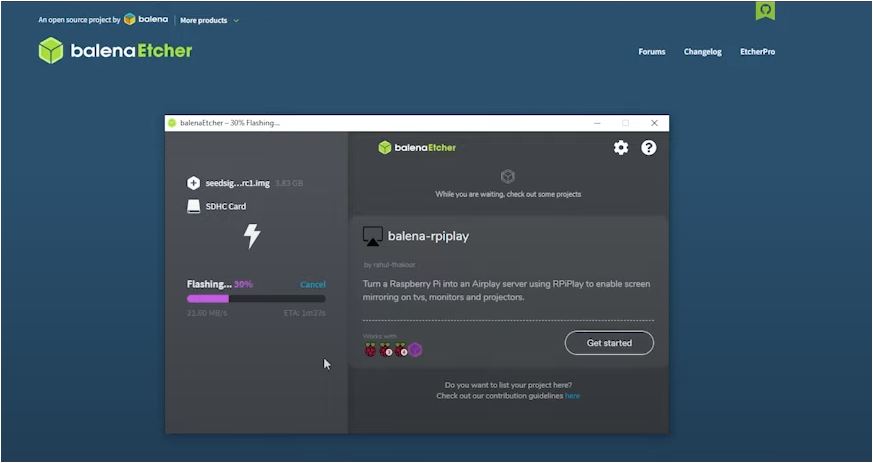Minimize the balenaEtcher window

tap(597, 123)
